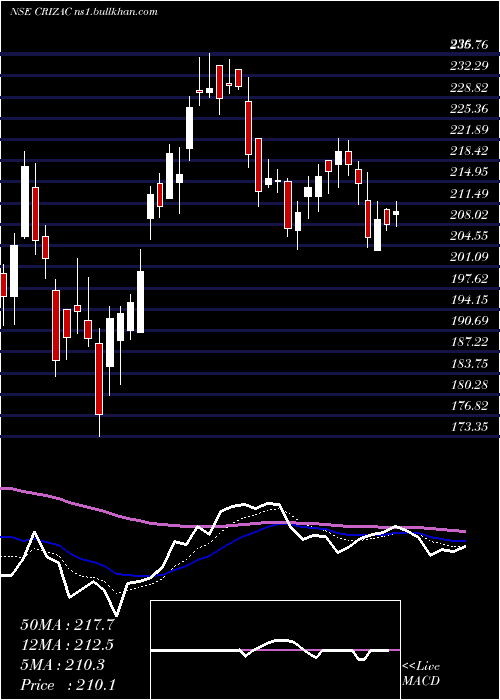Viewport: 500px width, 700px height.
Task: Click the 201.09 price axis label
Action: coord(469,257)
